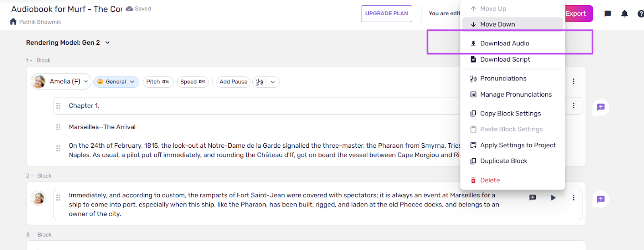Click the drag handle next to Chapter 1.
The image size is (644, 250).
click(x=58, y=106)
